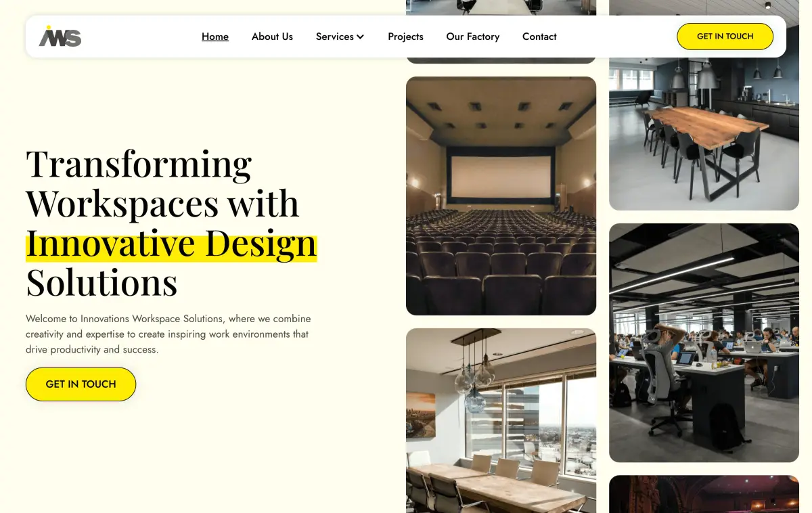Screen dimensions: 812x513
Task: Select the main headline text
Action: tap(162, 203)
